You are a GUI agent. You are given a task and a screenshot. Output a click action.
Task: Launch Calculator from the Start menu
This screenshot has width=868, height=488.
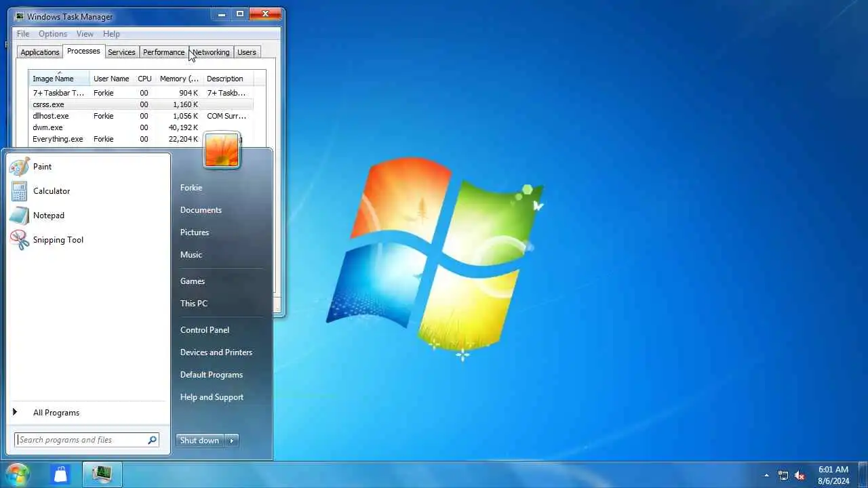[88, 191]
